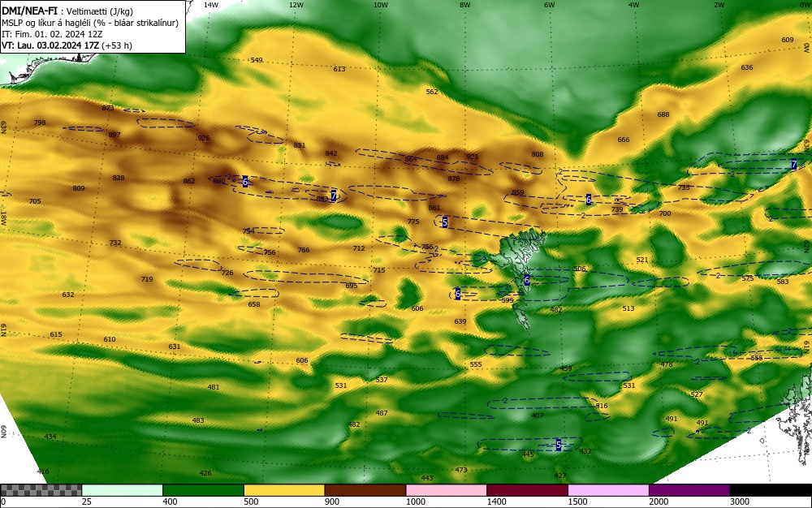The height and width of the screenshot is (508, 812).
Task: Choose the yellow 500–900 legend swatch
Action: coord(284,490)
